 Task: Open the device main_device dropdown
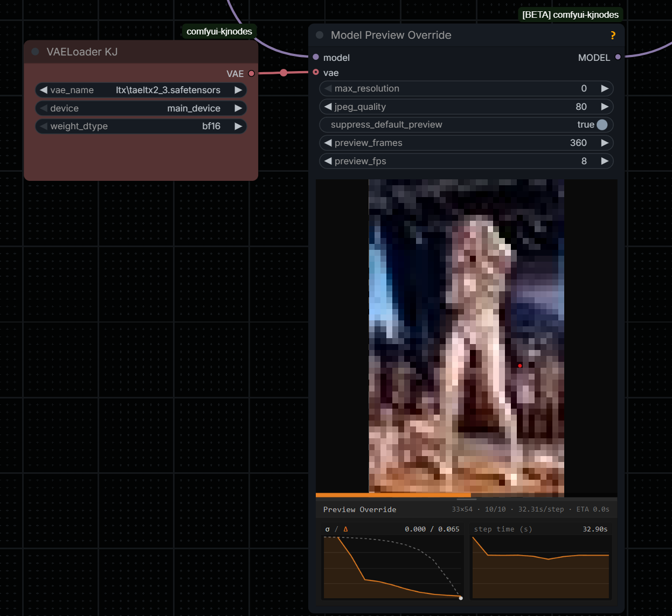[194, 108]
